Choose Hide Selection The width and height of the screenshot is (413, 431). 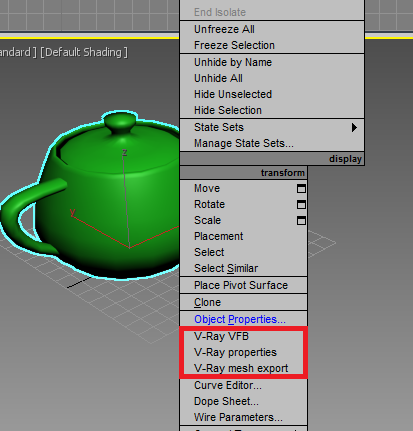[x=272, y=110]
